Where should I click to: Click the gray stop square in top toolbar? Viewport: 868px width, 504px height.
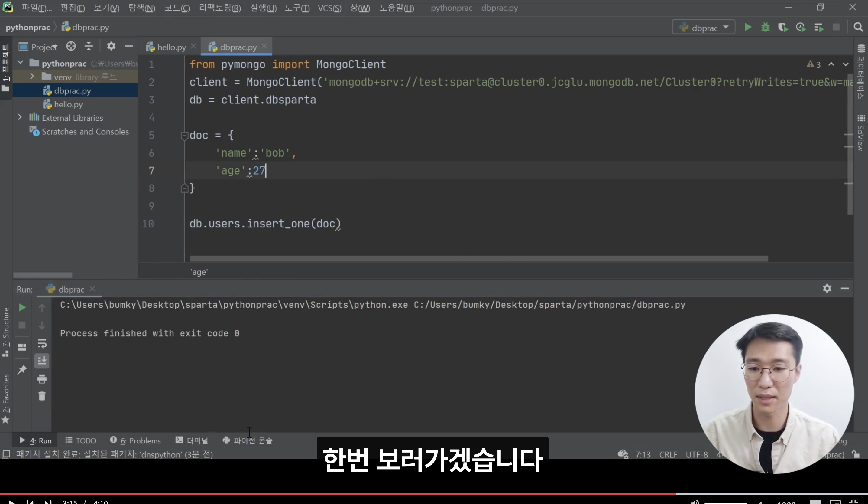(836, 27)
